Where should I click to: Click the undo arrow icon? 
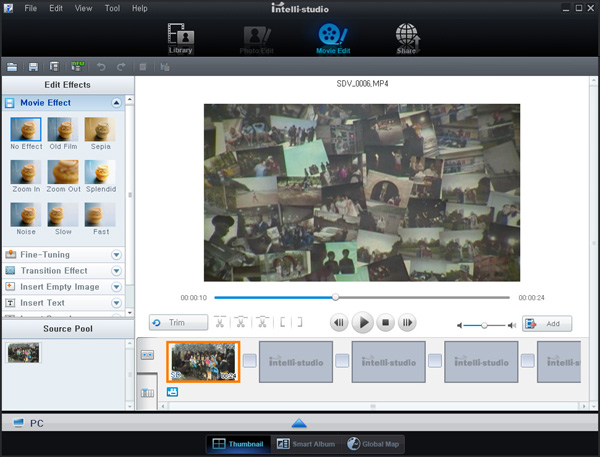point(101,67)
